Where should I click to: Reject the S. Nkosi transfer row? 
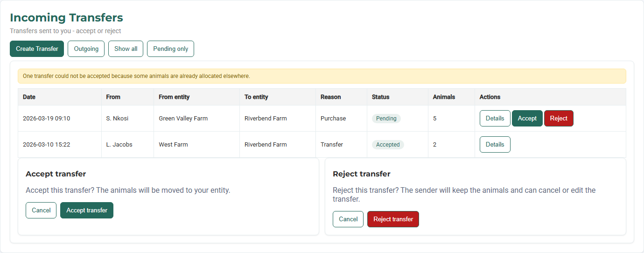pos(558,118)
